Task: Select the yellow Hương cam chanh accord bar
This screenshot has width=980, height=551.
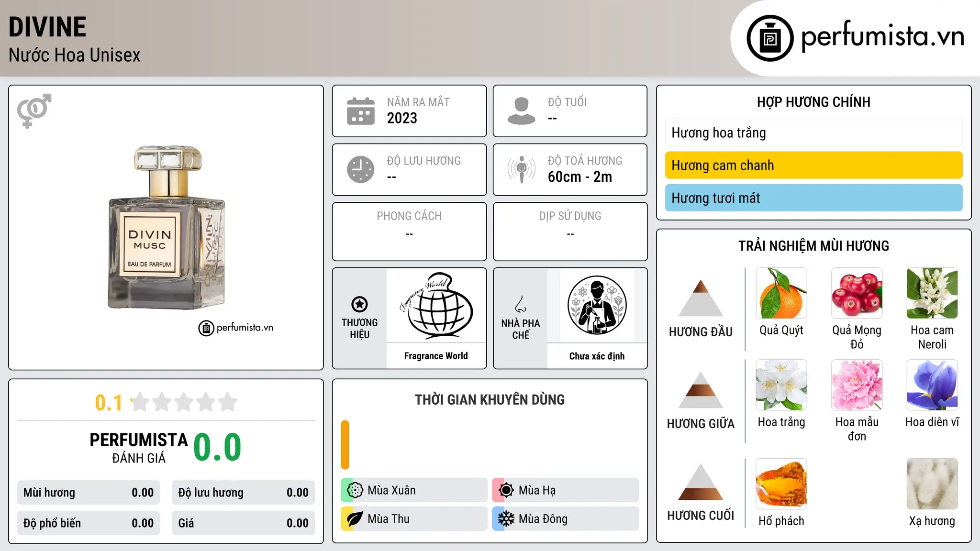Action: click(813, 165)
